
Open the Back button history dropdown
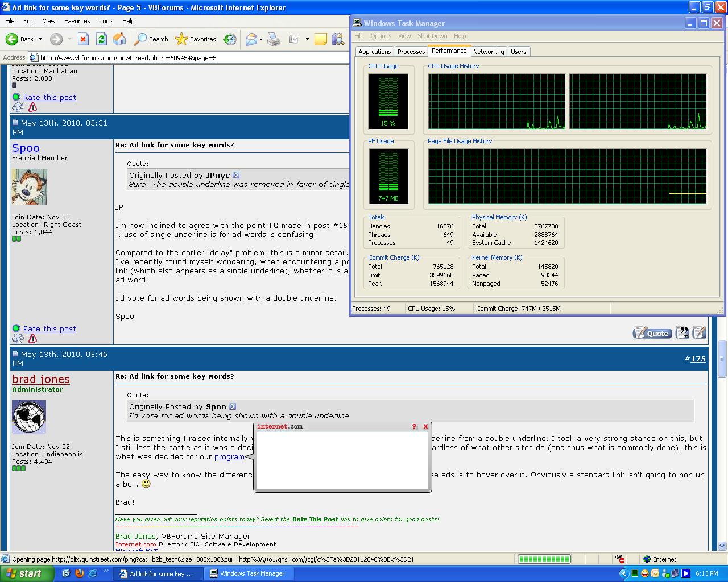(x=40, y=39)
